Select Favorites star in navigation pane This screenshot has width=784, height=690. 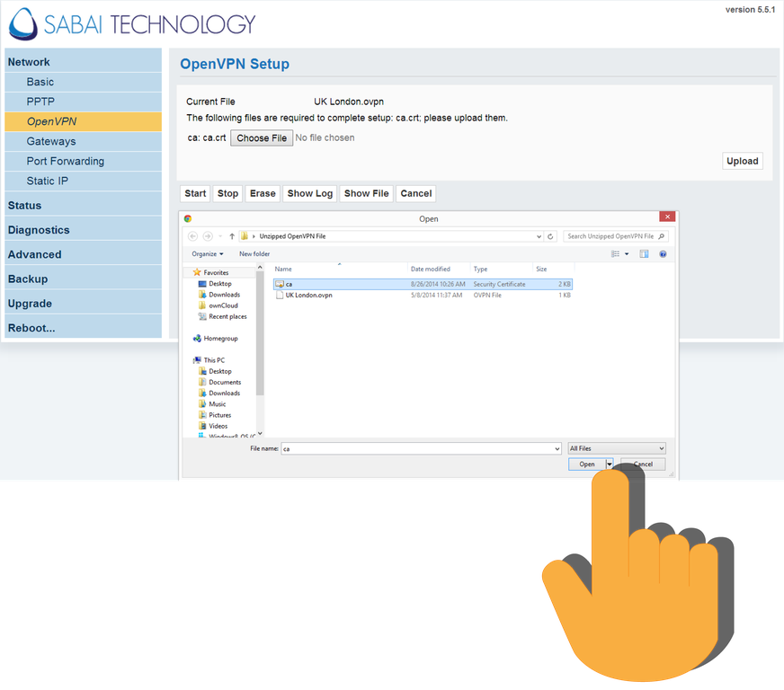pos(197,272)
